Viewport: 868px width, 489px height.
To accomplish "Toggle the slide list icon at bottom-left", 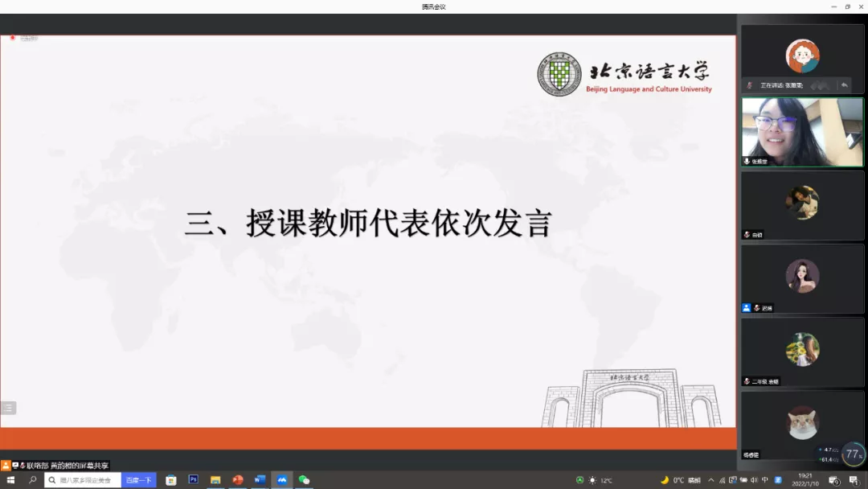I will click(x=8, y=408).
